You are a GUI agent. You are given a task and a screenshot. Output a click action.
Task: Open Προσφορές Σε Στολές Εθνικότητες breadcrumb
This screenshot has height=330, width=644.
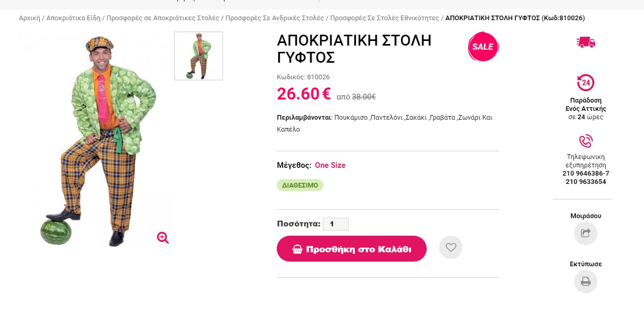[x=384, y=18]
